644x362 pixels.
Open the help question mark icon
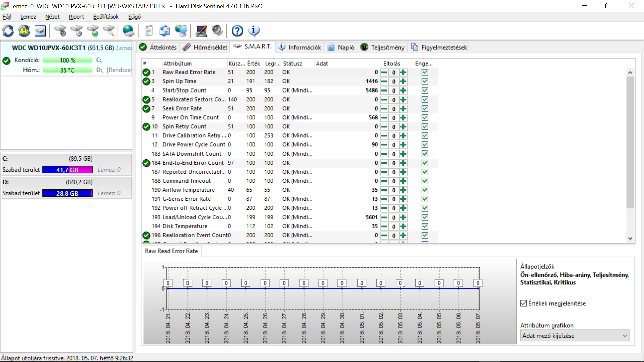pos(237,31)
